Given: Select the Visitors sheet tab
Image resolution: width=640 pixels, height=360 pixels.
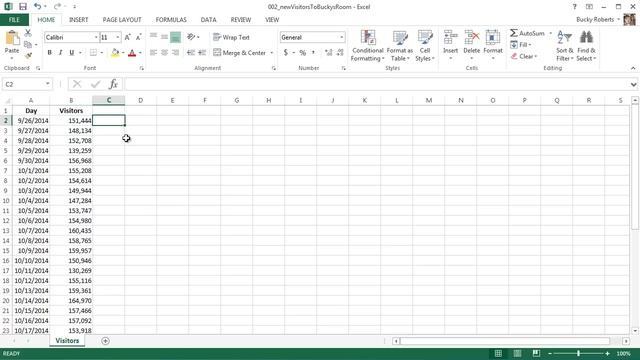Looking at the screenshot, I should (x=67, y=341).
